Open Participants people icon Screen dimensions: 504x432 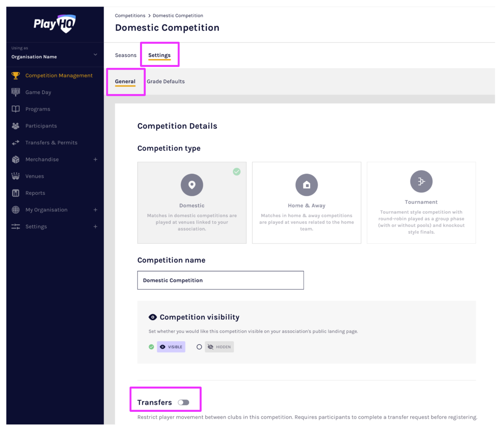(15, 126)
